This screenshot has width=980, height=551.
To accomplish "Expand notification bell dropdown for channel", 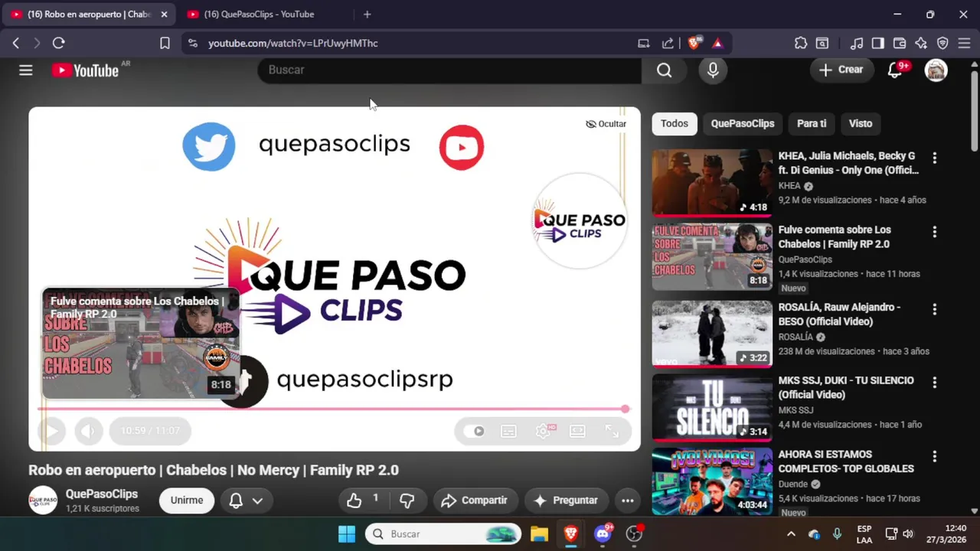I will (247, 500).
